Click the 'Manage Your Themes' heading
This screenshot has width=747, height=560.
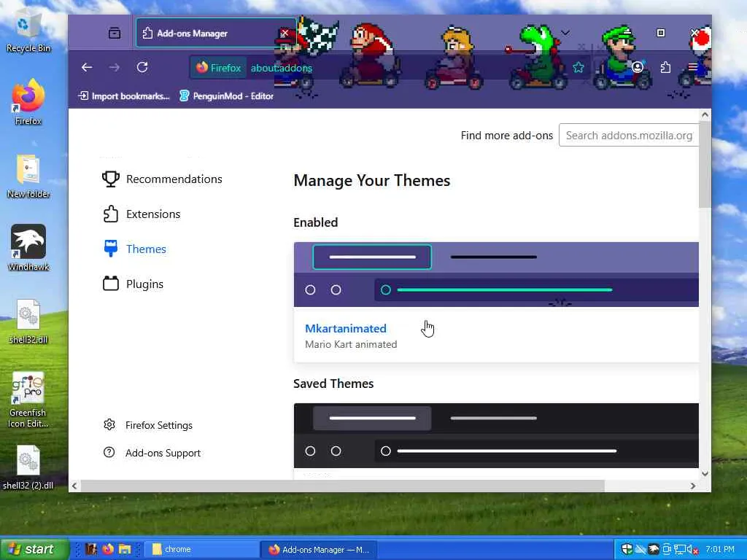click(x=371, y=181)
